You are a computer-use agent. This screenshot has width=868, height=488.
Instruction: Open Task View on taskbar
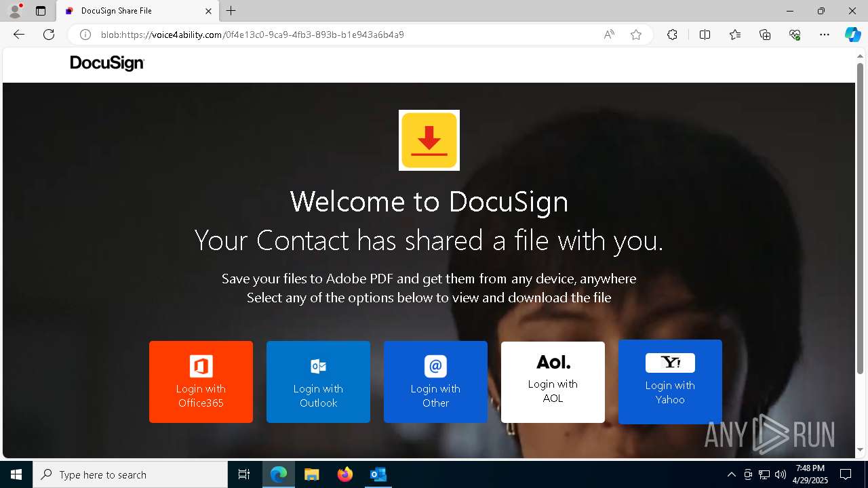[x=244, y=474]
